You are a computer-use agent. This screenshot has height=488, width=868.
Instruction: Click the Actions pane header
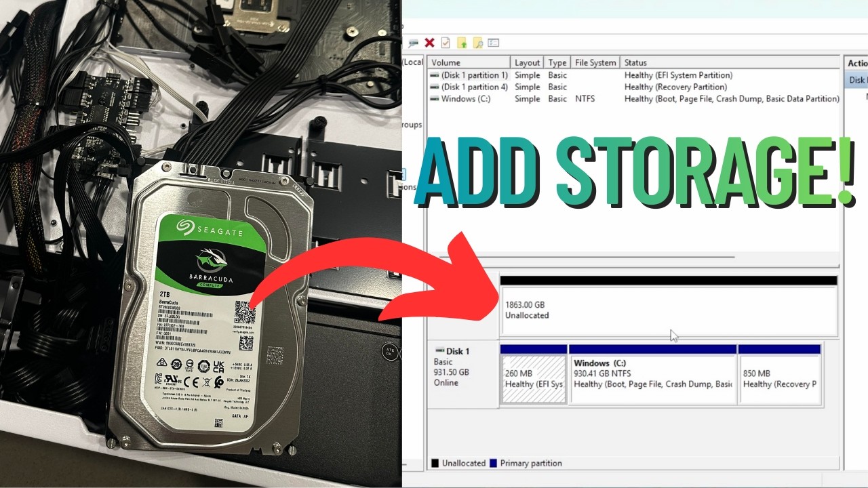click(x=856, y=63)
